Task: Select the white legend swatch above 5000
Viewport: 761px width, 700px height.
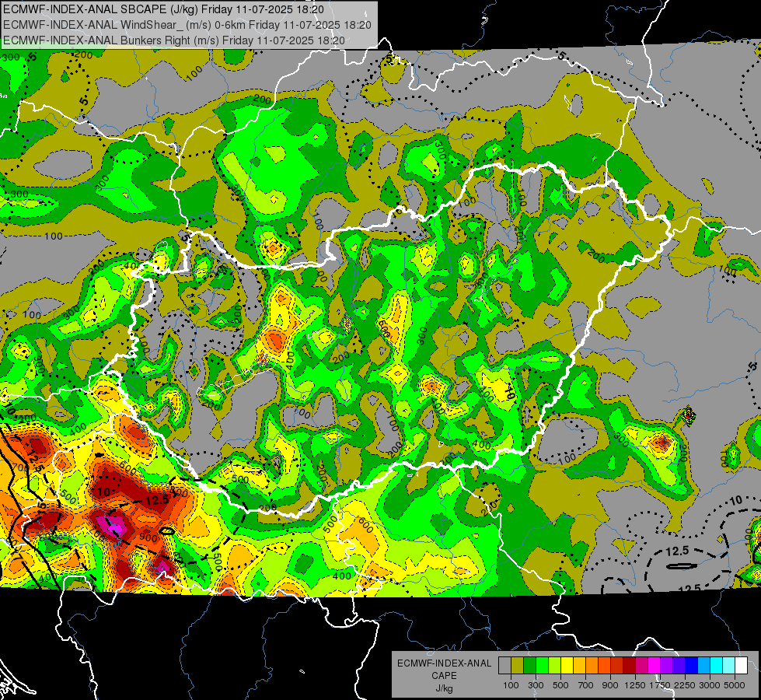Action: coord(741,666)
